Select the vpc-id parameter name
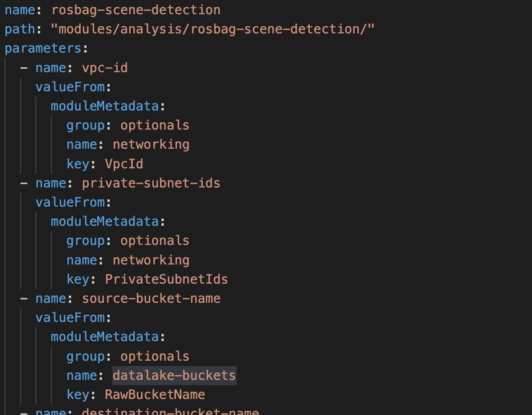 click(105, 68)
